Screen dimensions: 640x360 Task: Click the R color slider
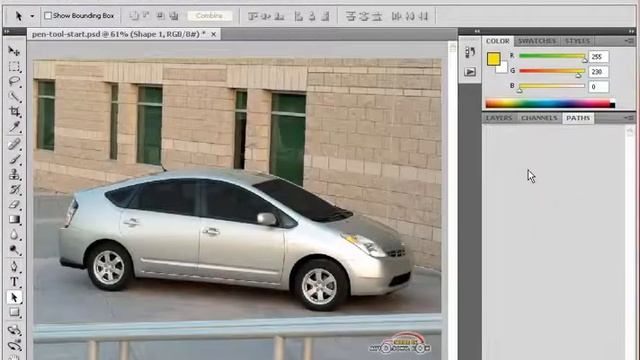551,56
